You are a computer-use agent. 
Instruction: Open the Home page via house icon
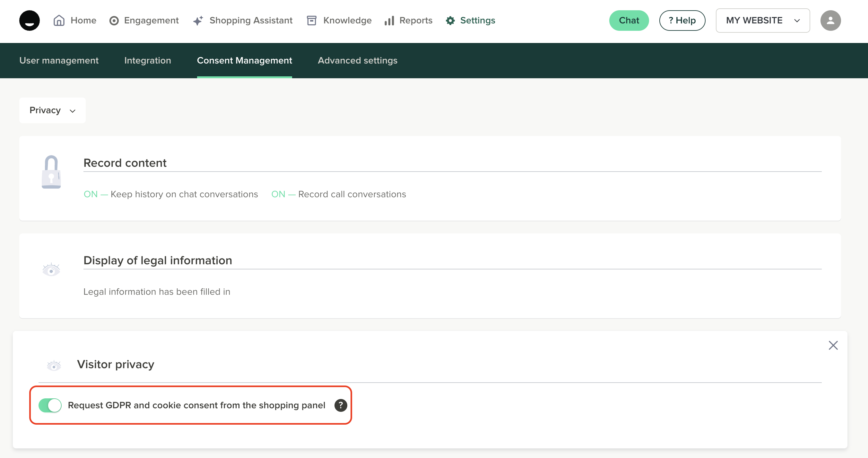[x=59, y=21]
